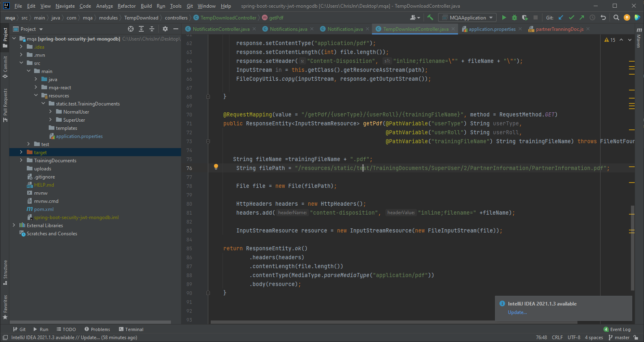Viewport: 644px width, 342px height.
Task: Open the TODO tool window
Action: [66, 329]
